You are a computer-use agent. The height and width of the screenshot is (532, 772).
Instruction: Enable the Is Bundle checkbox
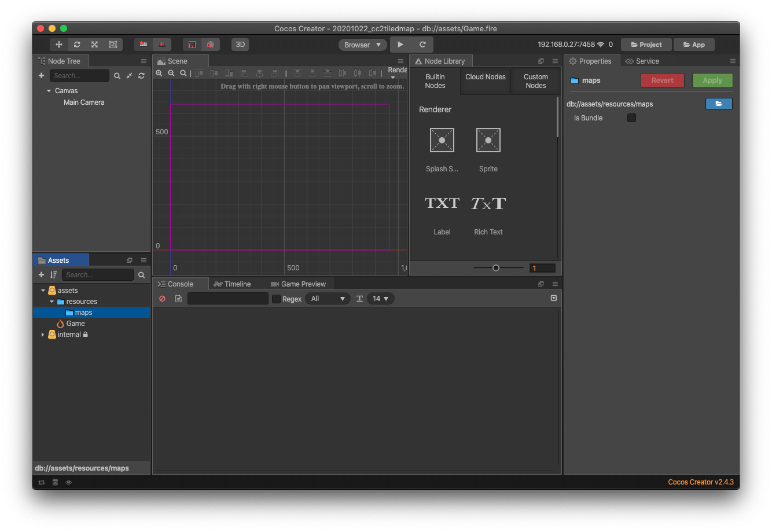coord(632,118)
